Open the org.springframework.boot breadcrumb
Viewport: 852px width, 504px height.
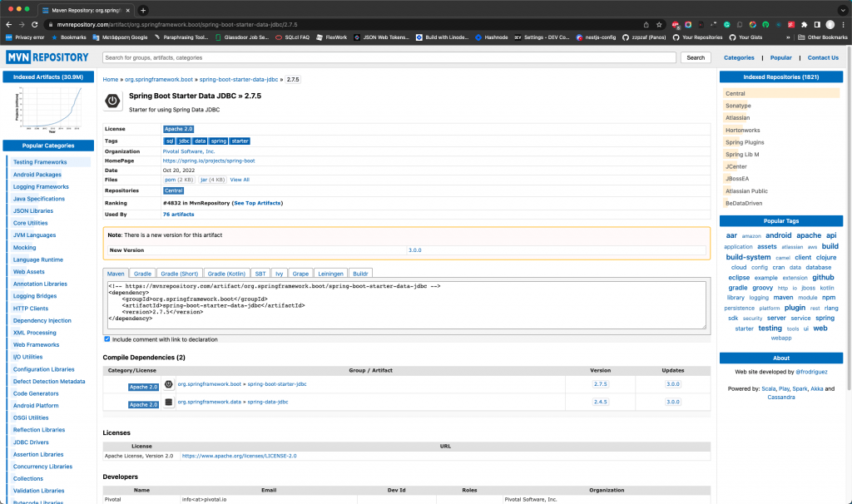[159, 79]
